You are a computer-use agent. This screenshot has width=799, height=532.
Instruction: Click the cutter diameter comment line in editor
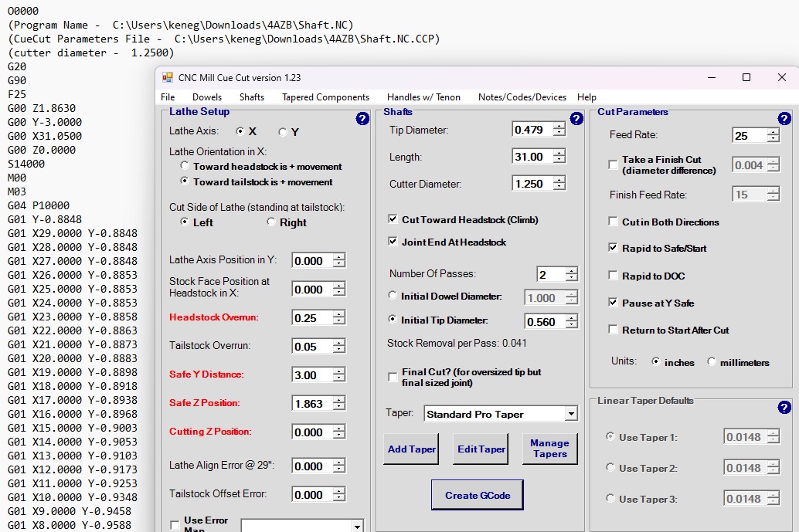(90, 53)
